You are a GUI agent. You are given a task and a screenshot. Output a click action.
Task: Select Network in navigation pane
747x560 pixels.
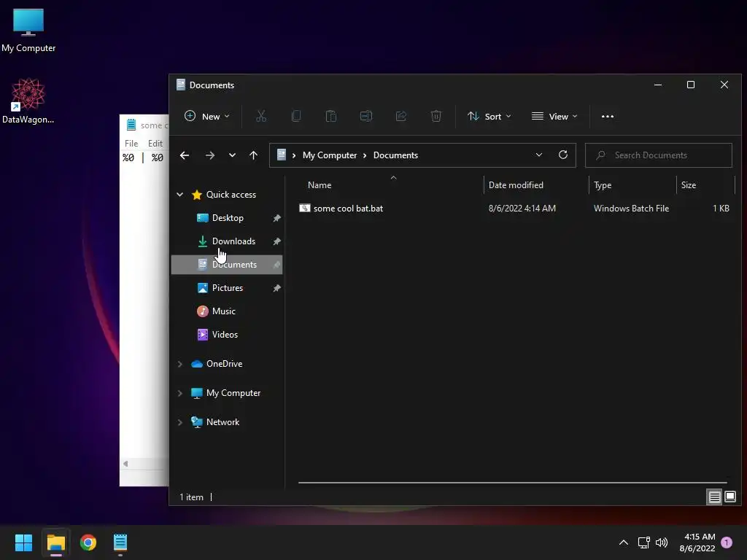pyautogui.click(x=222, y=422)
